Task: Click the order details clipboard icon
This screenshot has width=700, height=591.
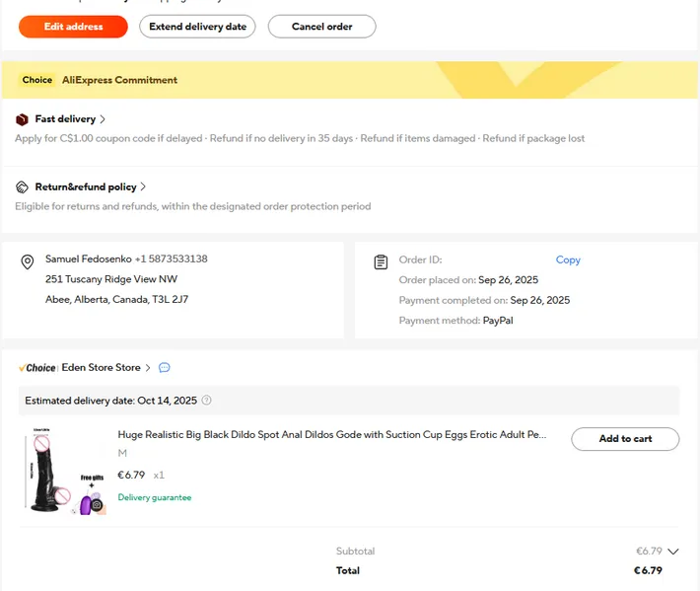Action: coord(381,261)
